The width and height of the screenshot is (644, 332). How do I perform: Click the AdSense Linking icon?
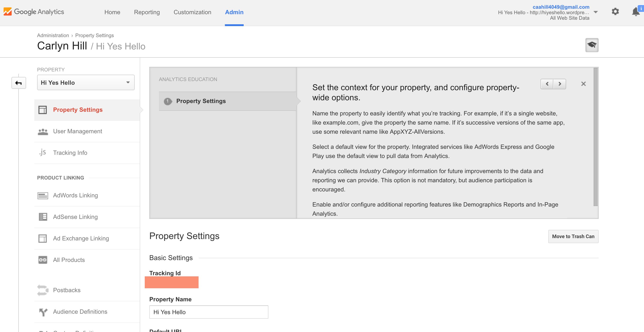click(x=43, y=217)
